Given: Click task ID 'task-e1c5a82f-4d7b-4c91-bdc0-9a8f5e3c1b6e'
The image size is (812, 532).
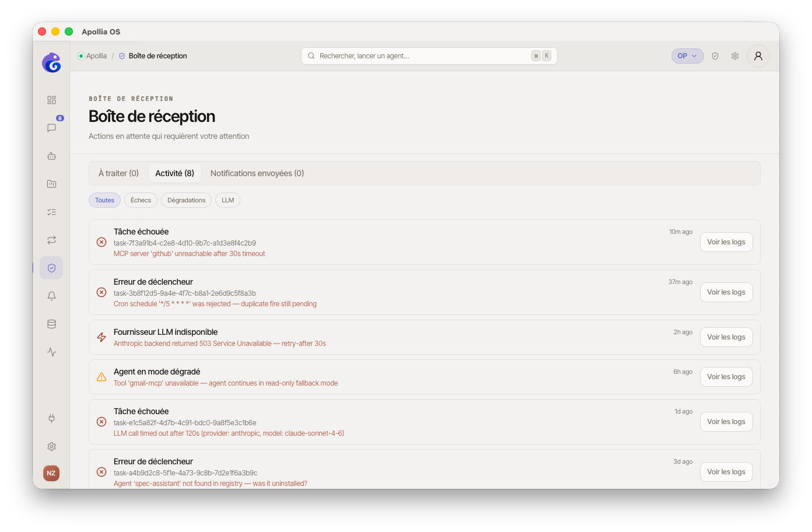Looking at the screenshot, I should pyautogui.click(x=185, y=423).
